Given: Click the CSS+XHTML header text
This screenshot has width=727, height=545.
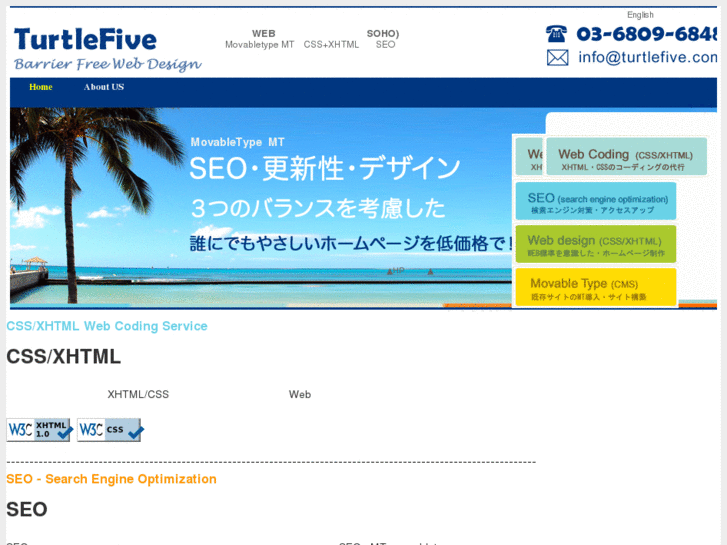Looking at the screenshot, I should [331, 45].
